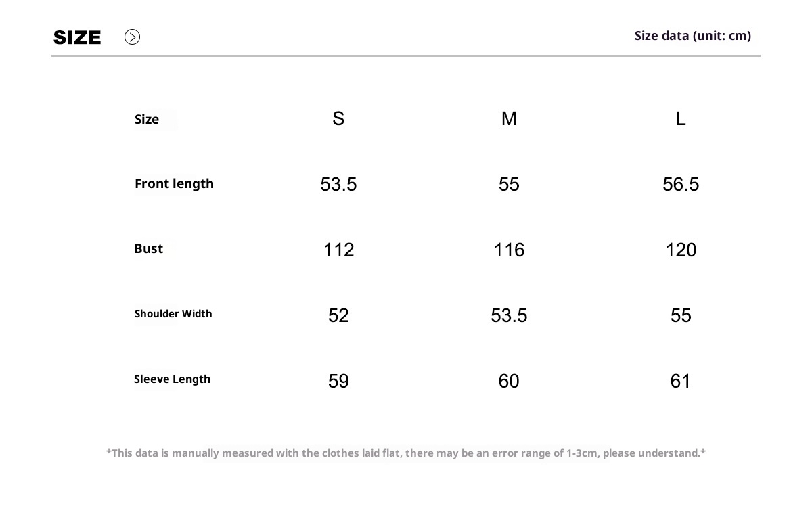Select the Bust row label
The image size is (812, 508).
pos(149,249)
